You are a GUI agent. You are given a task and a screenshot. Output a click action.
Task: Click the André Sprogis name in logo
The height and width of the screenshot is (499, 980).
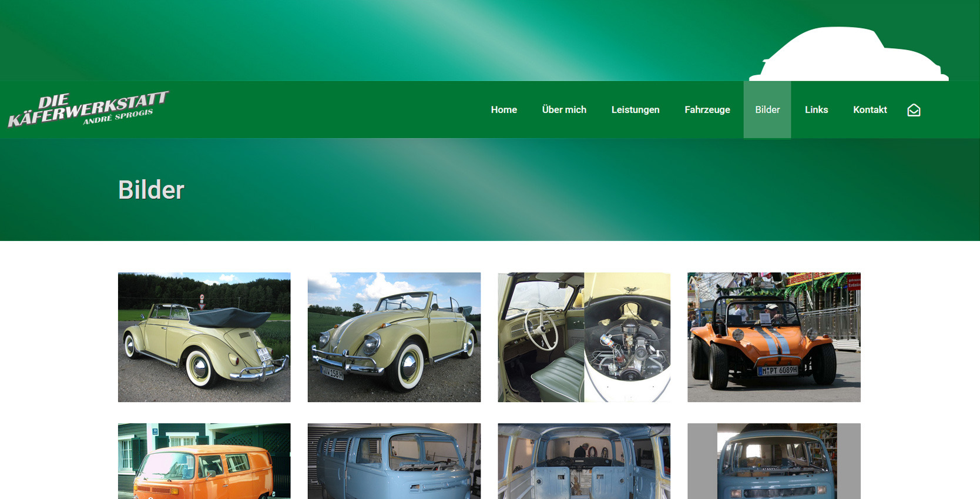118,117
